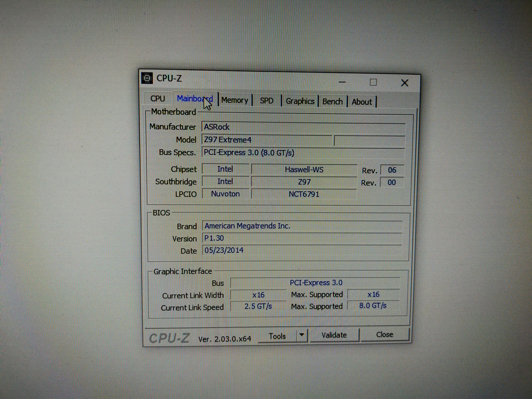Open the About tab

pos(361,102)
